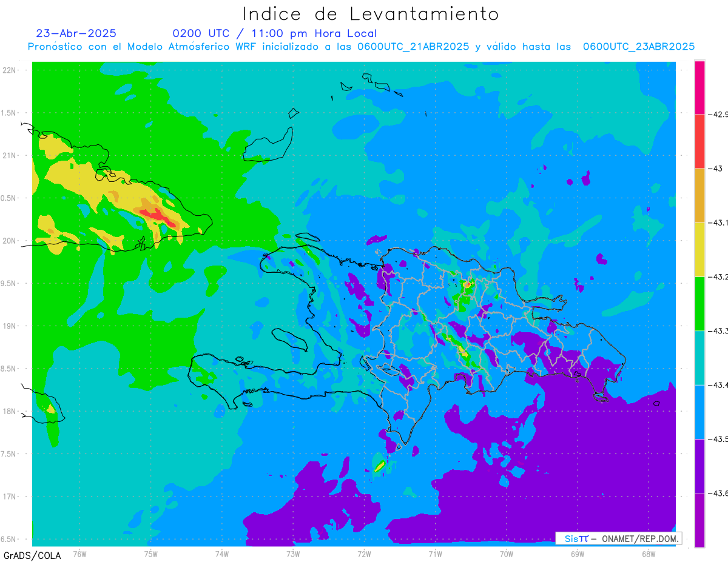Image resolution: width=728 pixels, height=562 pixels.
Task: Click the '-43.3' legend value
Action: [718, 330]
